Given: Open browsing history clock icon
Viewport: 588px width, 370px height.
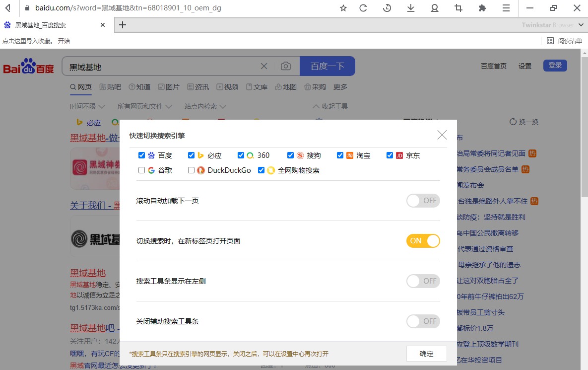Looking at the screenshot, I should click(387, 8).
